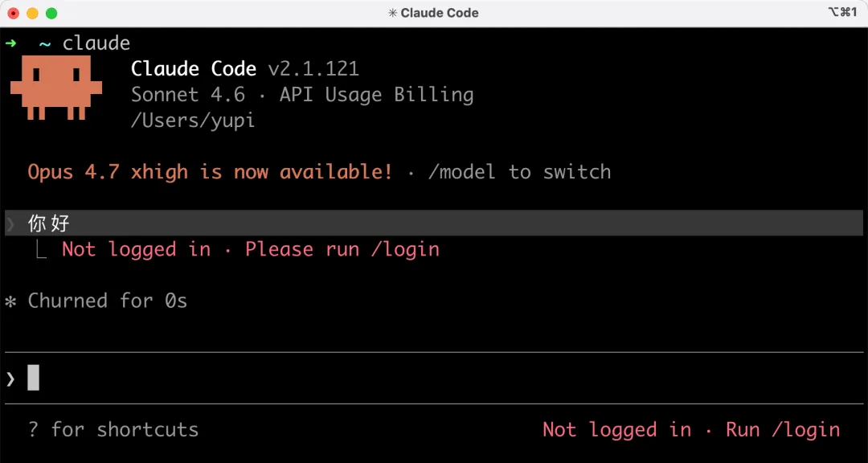Minimize the window with yellow button
This screenshot has height=463, width=868.
[32, 13]
